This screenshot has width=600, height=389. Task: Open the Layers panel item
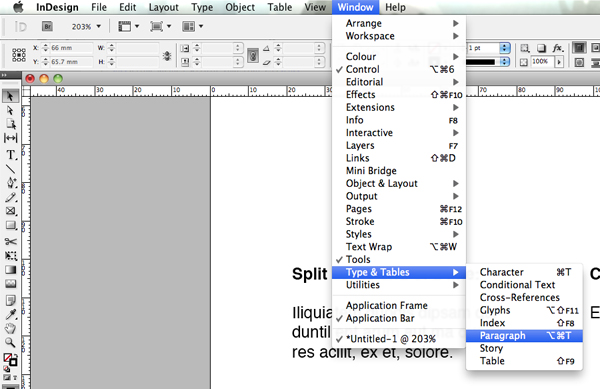point(399,145)
